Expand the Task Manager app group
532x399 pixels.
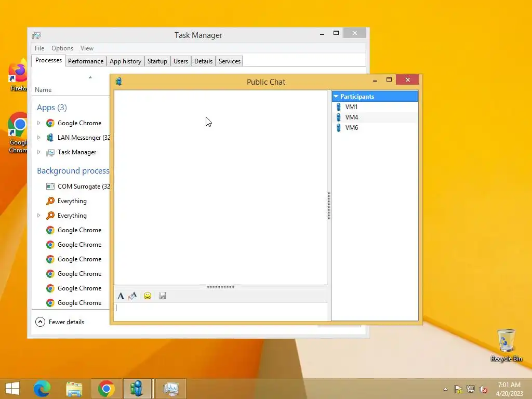point(38,152)
